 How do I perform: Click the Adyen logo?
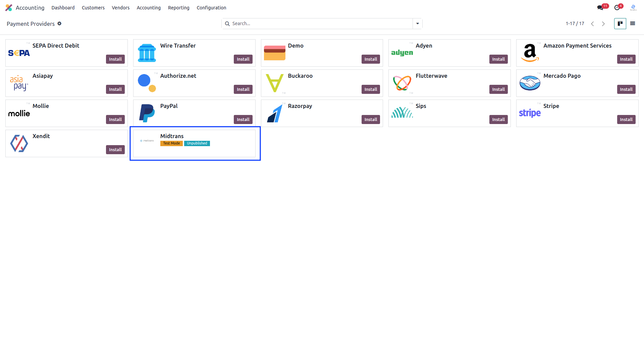[402, 53]
